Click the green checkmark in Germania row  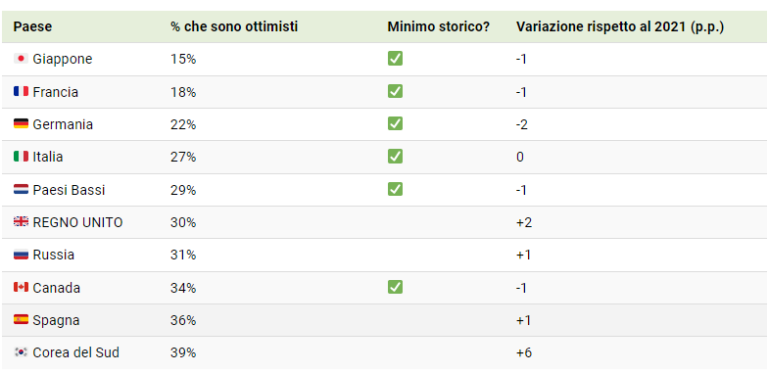pos(395,124)
